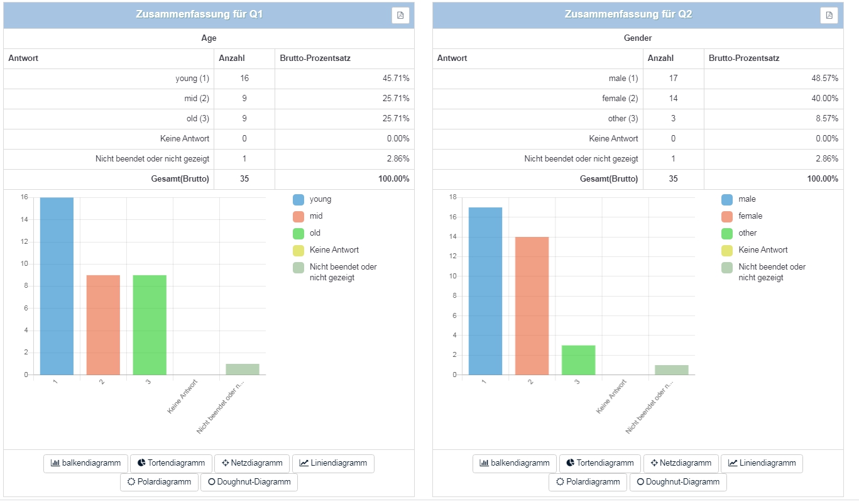The width and height of the screenshot is (859, 504).
Task: Toggle 'female' legend entry in Q2 chart
Action: point(727,217)
